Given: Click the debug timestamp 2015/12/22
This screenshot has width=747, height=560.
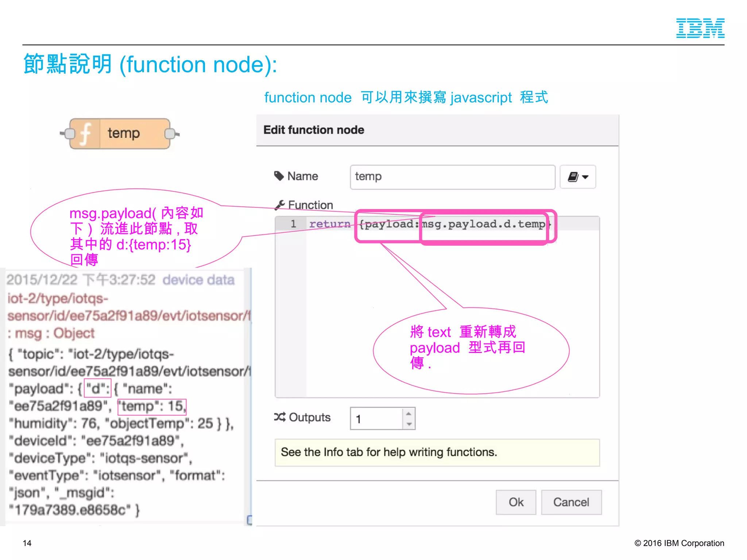Looking at the screenshot, I should [x=42, y=280].
